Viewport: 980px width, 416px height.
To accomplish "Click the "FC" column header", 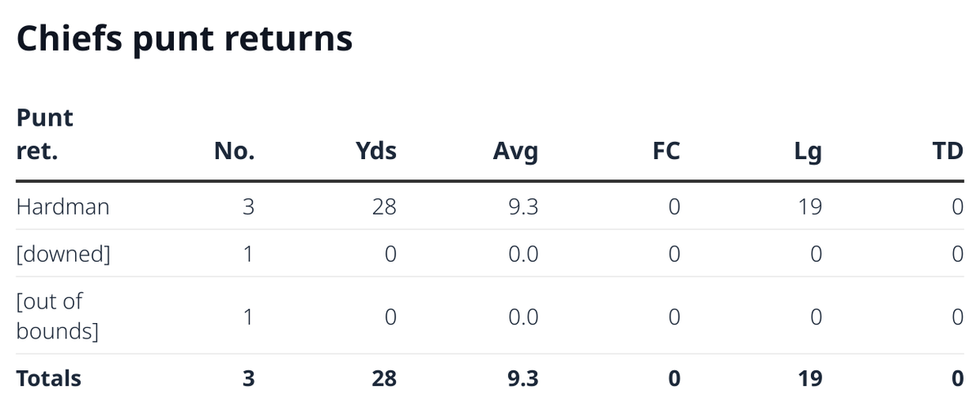I will point(666,151).
